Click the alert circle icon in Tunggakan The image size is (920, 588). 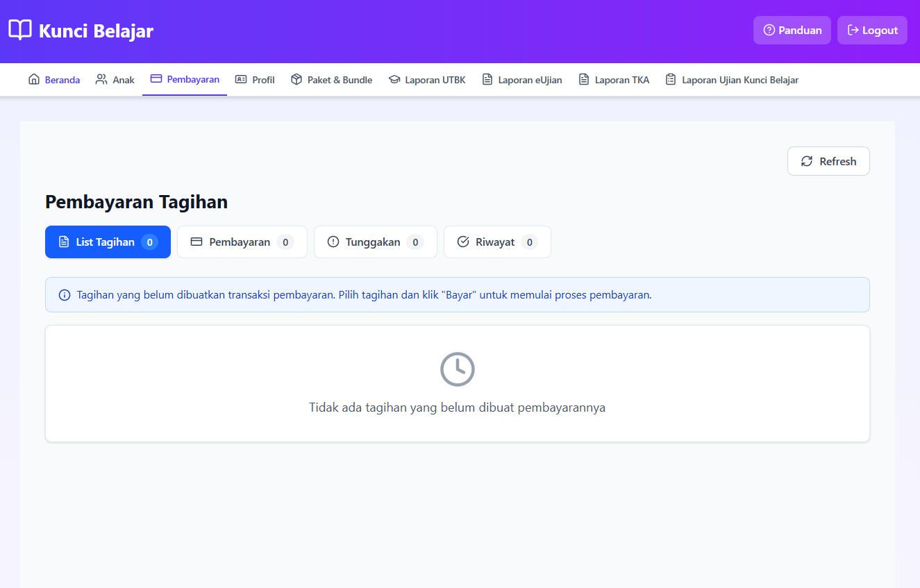(x=333, y=242)
